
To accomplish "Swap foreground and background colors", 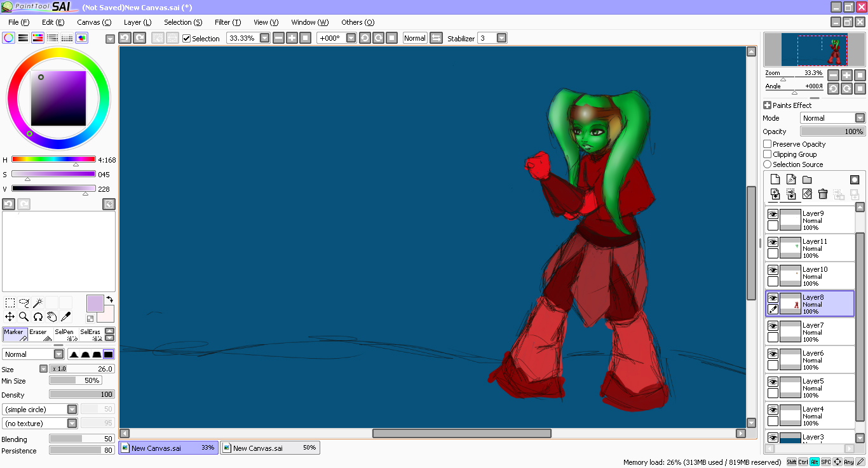I will coord(109,299).
